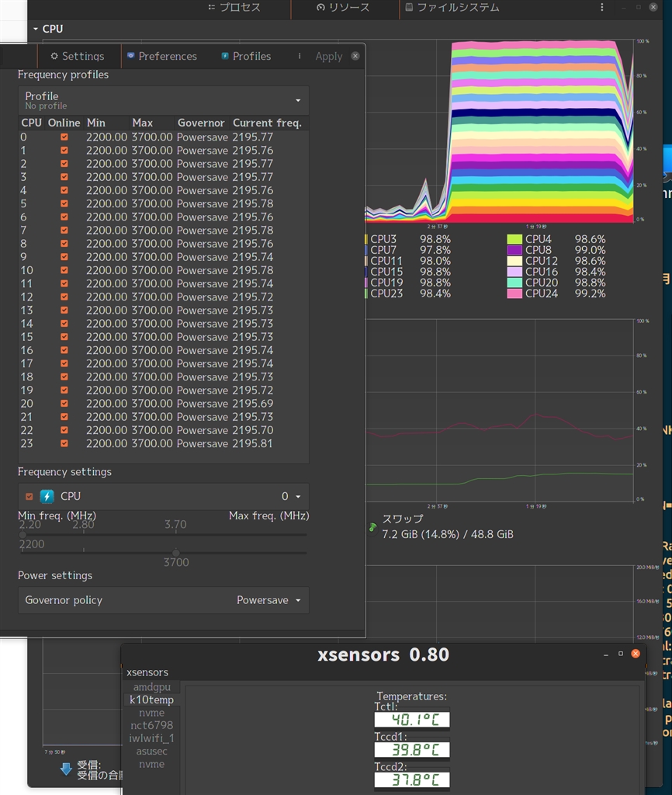This screenshot has height=795, width=672.
Task: Click the CPU24 pink color swatch
Action: click(514, 294)
